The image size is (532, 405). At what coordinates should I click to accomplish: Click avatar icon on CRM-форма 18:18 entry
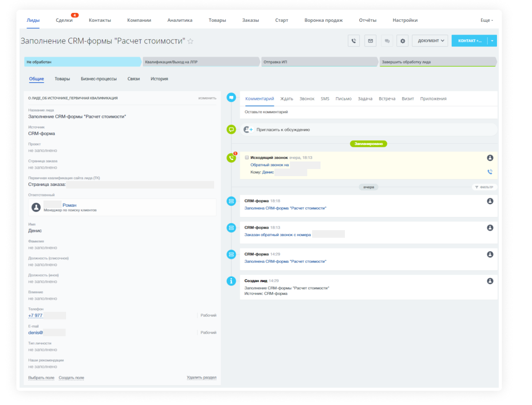(490, 201)
